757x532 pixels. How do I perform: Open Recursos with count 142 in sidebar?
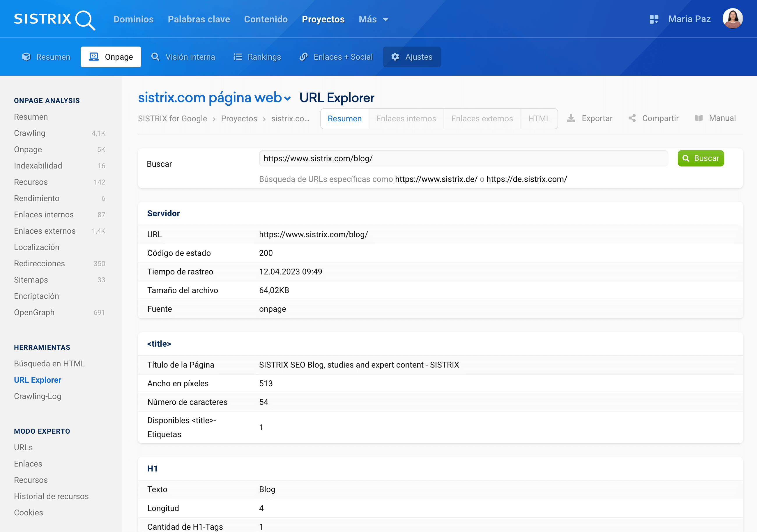tap(31, 182)
